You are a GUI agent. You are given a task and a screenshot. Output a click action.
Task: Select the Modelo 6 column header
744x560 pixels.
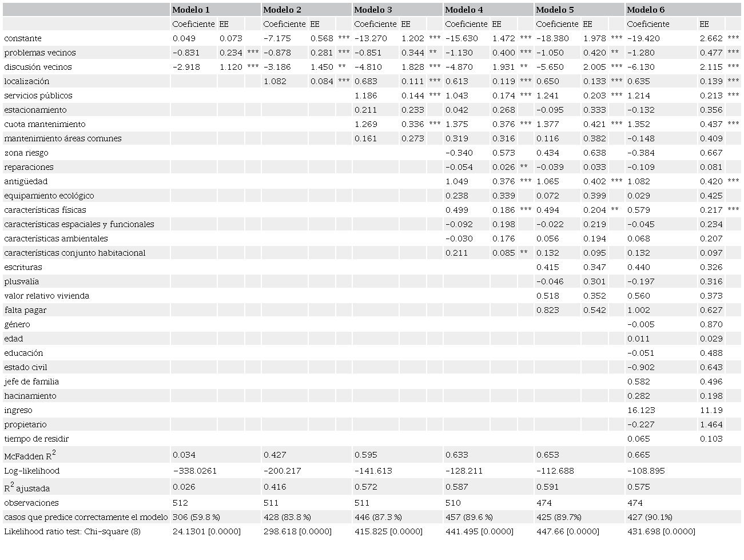[x=643, y=10]
